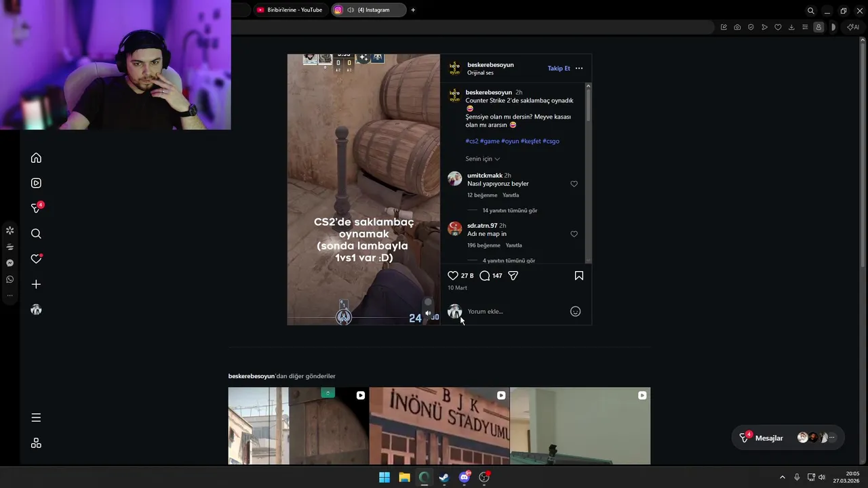Open File Explorer from the taskbar

tap(404, 477)
